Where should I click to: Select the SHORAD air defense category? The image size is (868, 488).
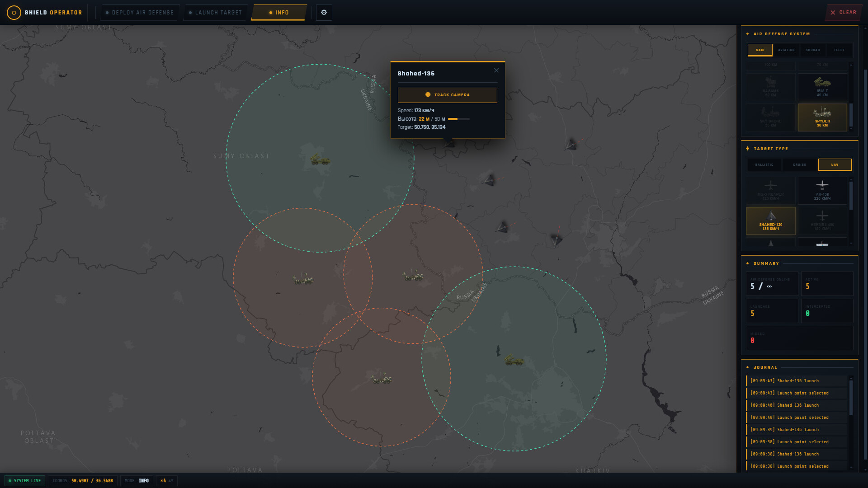click(812, 50)
